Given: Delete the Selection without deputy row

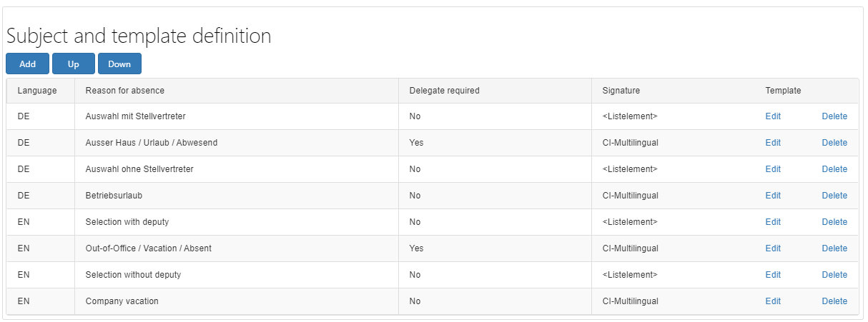Looking at the screenshot, I should pyautogui.click(x=834, y=275).
